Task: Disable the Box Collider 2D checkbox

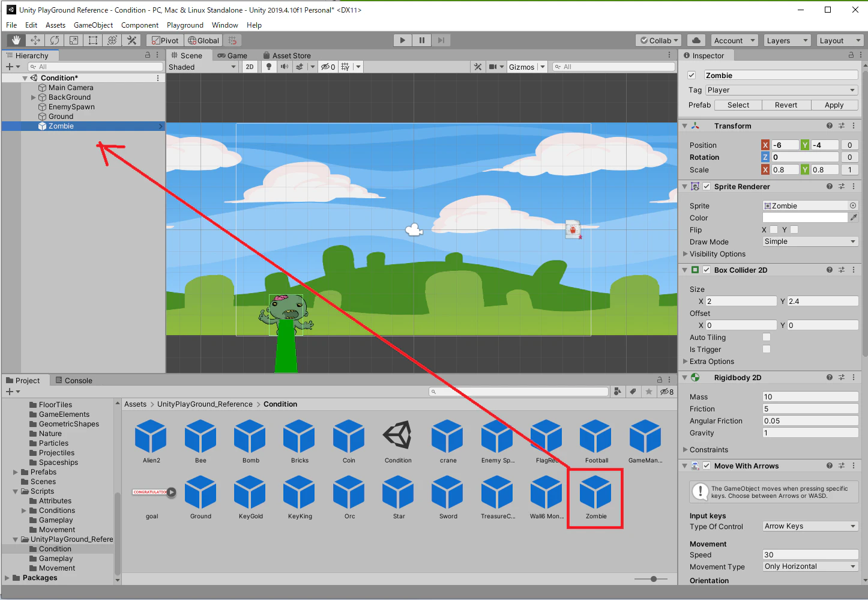Action: [707, 270]
